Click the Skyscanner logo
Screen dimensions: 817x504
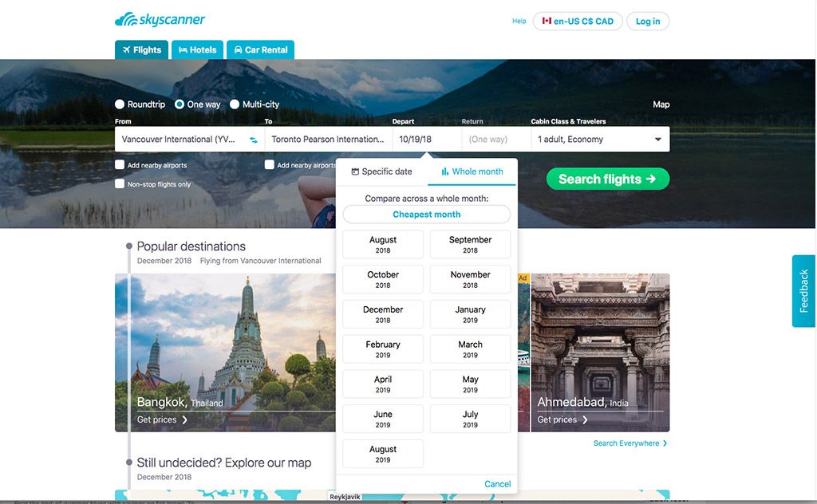(159, 18)
